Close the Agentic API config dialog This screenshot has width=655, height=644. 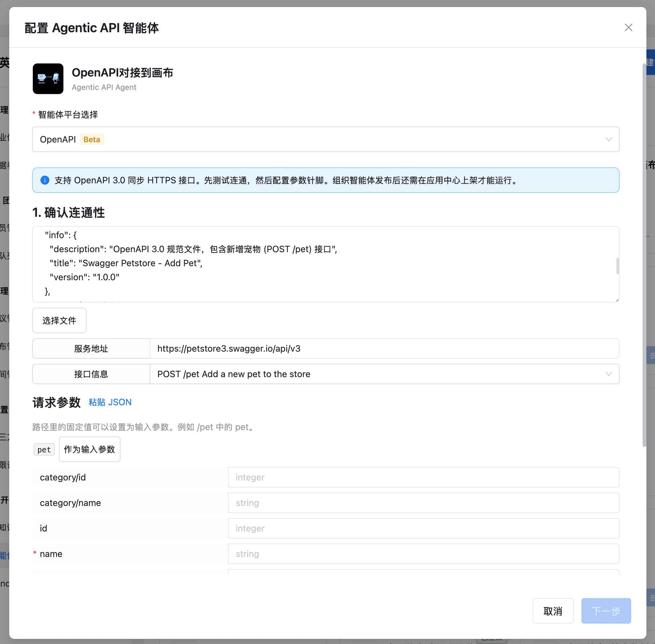click(x=628, y=27)
